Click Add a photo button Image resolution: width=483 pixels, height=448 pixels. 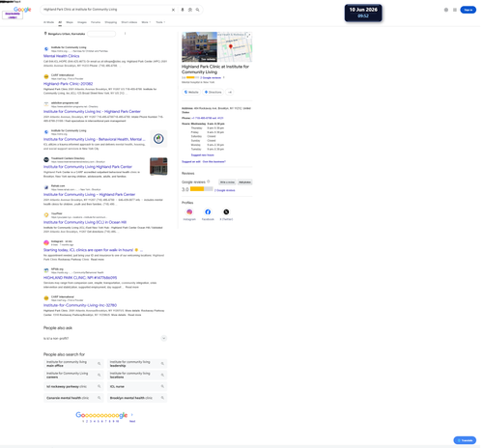[x=244, y=182]
